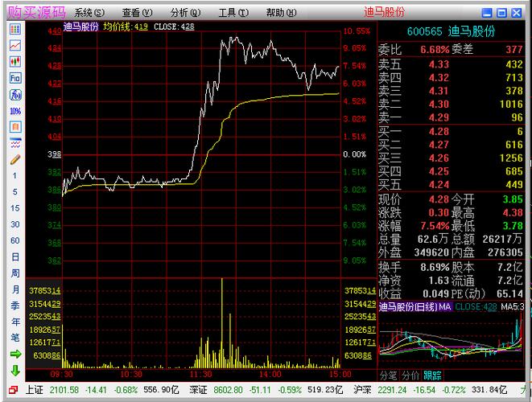The width and height of the screenshot is (532, 402).
Task: Select the daily (日) period
Action: tap(15, 257)
